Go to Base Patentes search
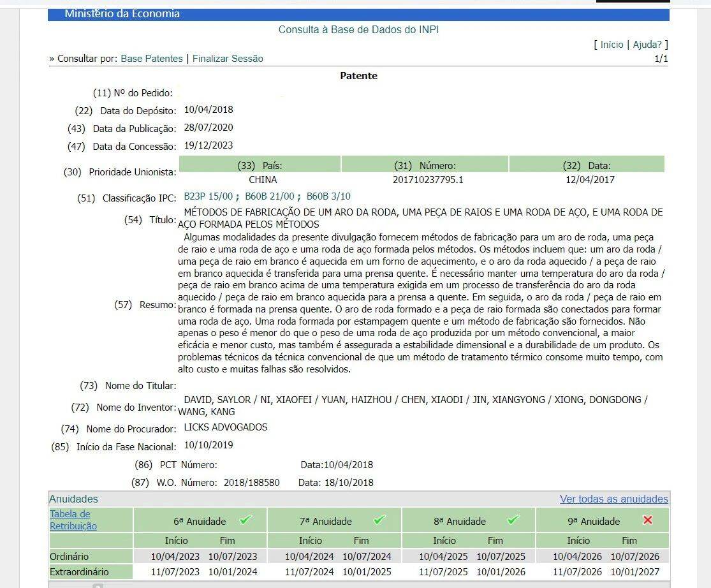This screenshot has height=588, width=711. click(x=152, y=59)
